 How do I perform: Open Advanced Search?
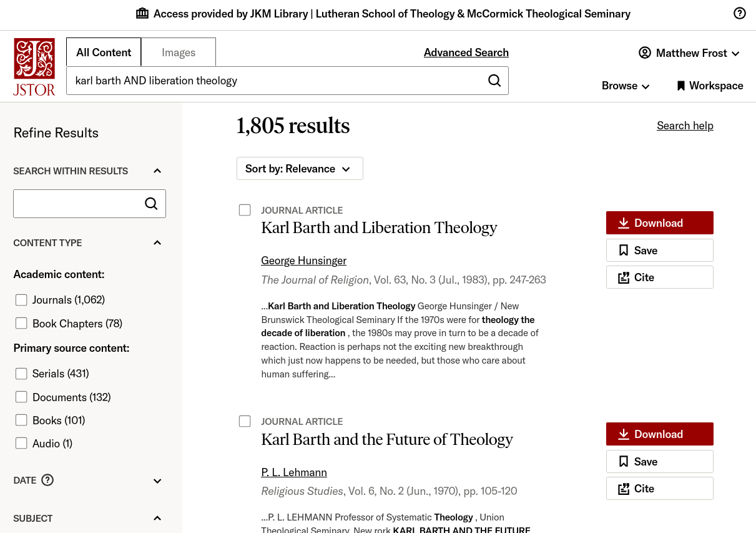[x=466, y=52]
